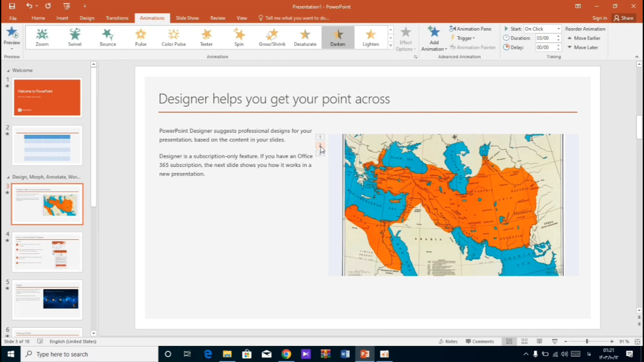Viewport: 644px width, 362px height.
Task: Open Microsoft Edge from the taskbar
Action: tap(208, 354)
